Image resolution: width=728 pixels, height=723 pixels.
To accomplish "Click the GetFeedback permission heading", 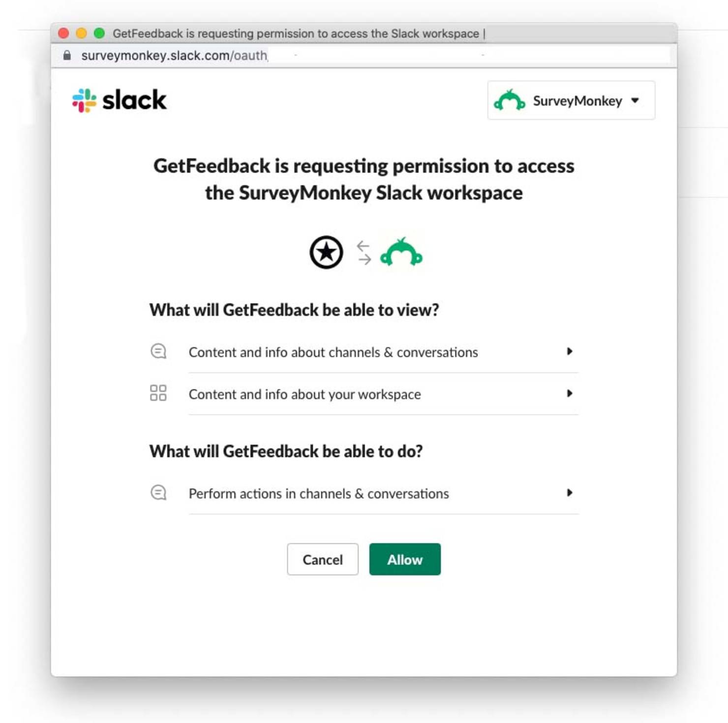I will pyautogui.click(x=364, y=179).
